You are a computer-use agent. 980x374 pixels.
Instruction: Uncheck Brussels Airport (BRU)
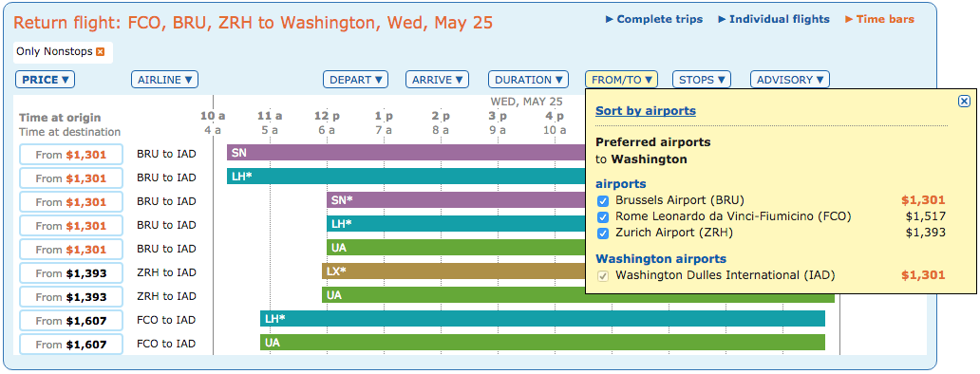point(603,201)
